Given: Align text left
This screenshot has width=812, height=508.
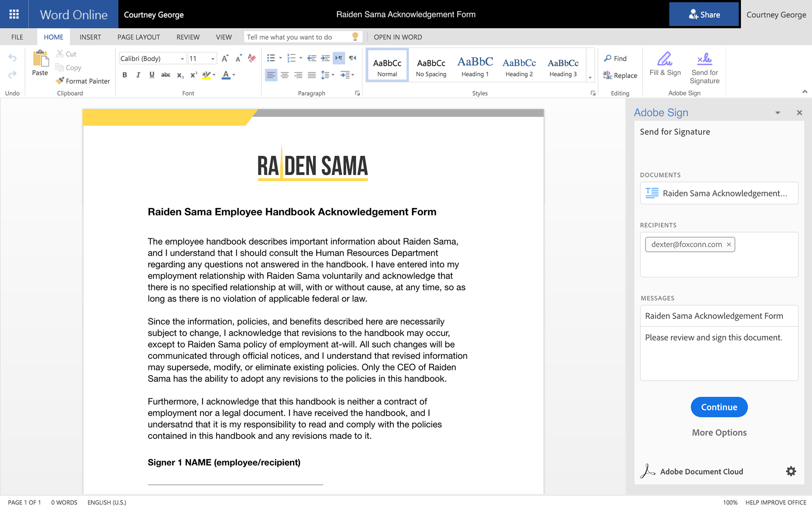Looking at the screenshot, I should tap(271, 75).
